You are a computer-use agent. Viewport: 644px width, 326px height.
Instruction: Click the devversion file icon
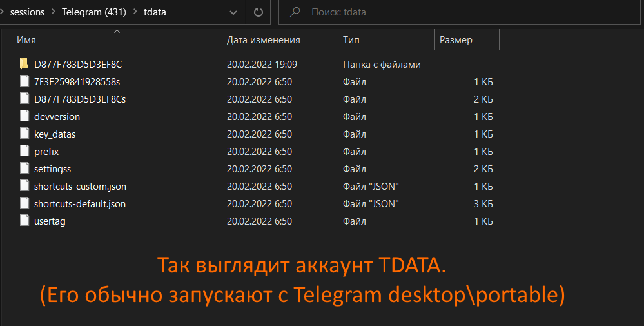(x=24, y=116)
